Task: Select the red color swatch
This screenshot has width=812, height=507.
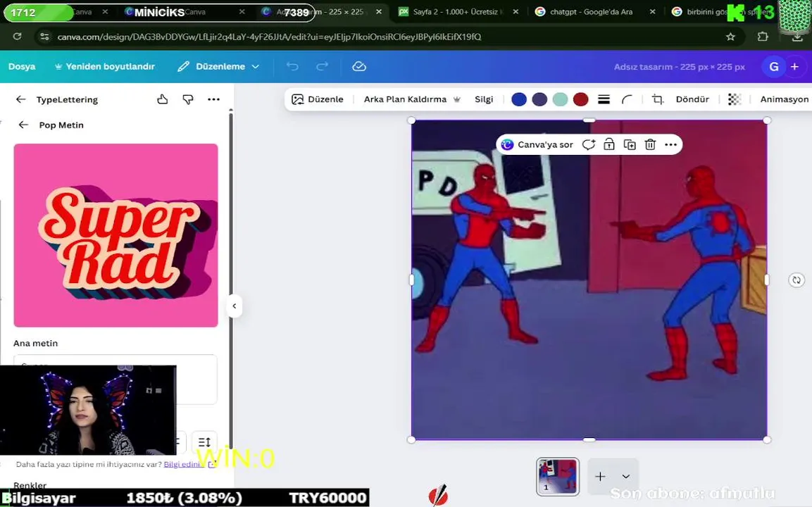Action: [x=580, y=99]
